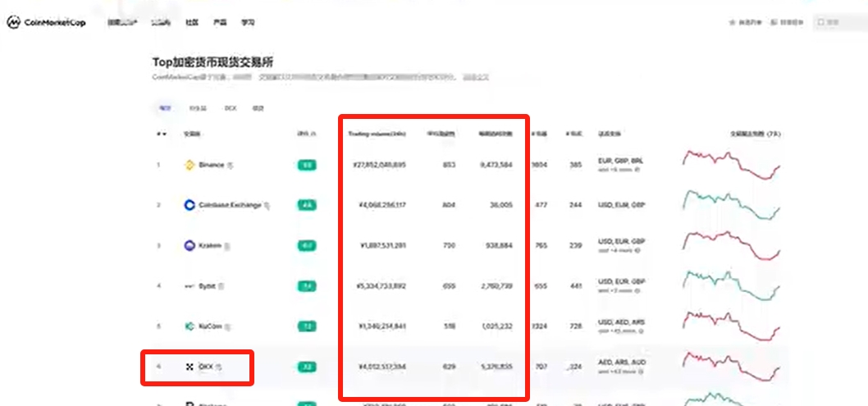Screen dimensions: 868x406
Task: Sort by Trading volume(24h) column header
Action: point(377,135)
